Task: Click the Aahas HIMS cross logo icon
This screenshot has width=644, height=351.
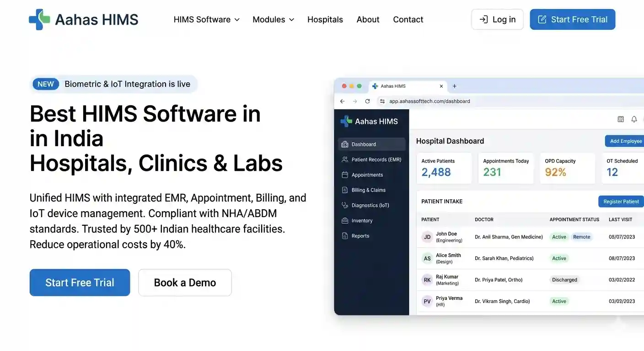Action: pos(39,20)
